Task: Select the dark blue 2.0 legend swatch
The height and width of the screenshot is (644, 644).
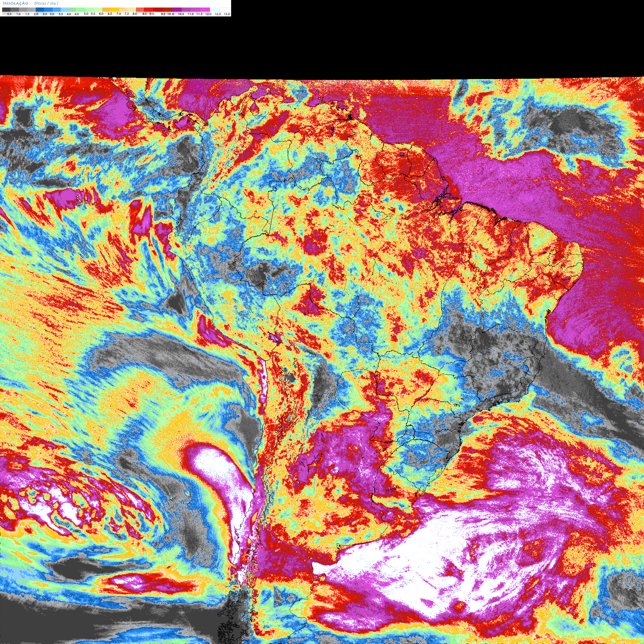Action: pyautogui.click(x=40, y=10)
